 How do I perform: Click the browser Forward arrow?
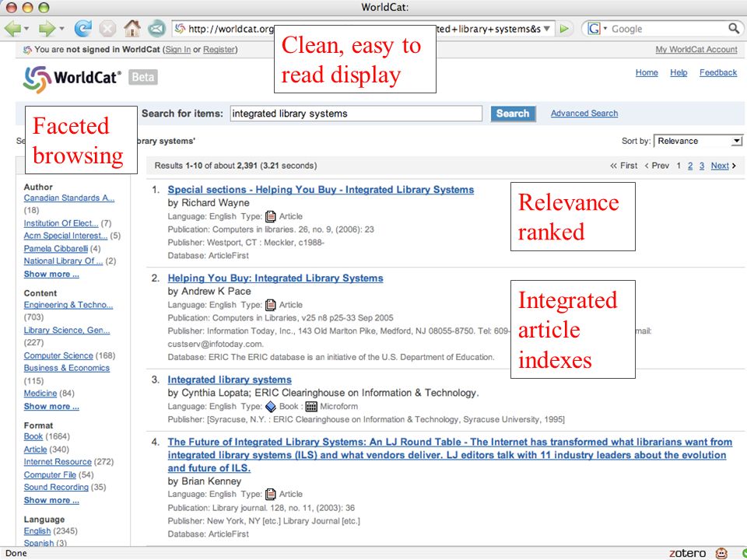(47, 29)
